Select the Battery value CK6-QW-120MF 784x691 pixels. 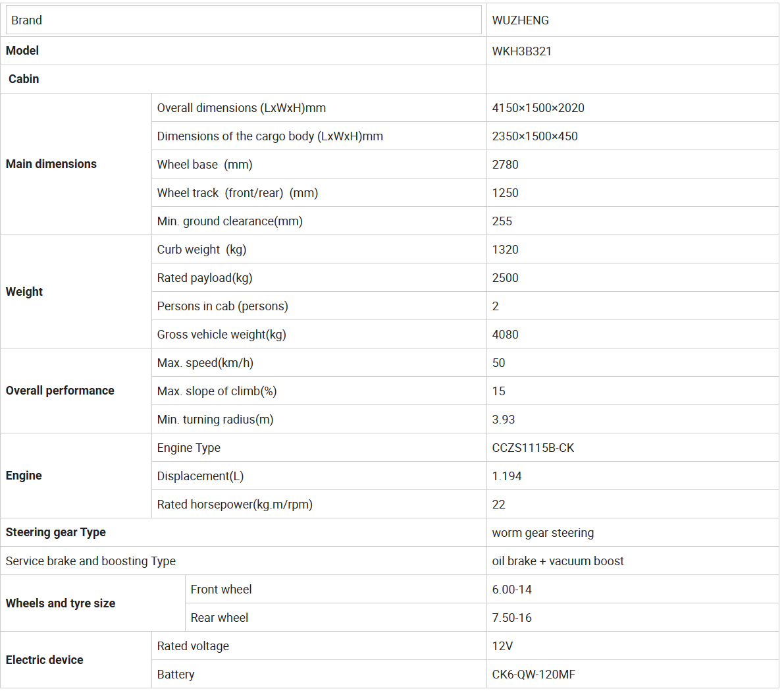coord(533,675)
